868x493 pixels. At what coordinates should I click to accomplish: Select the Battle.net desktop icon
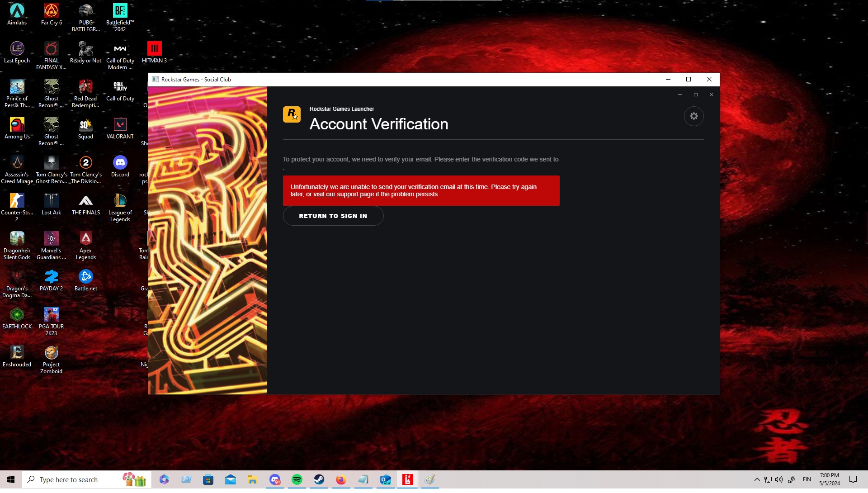(86, 280)
